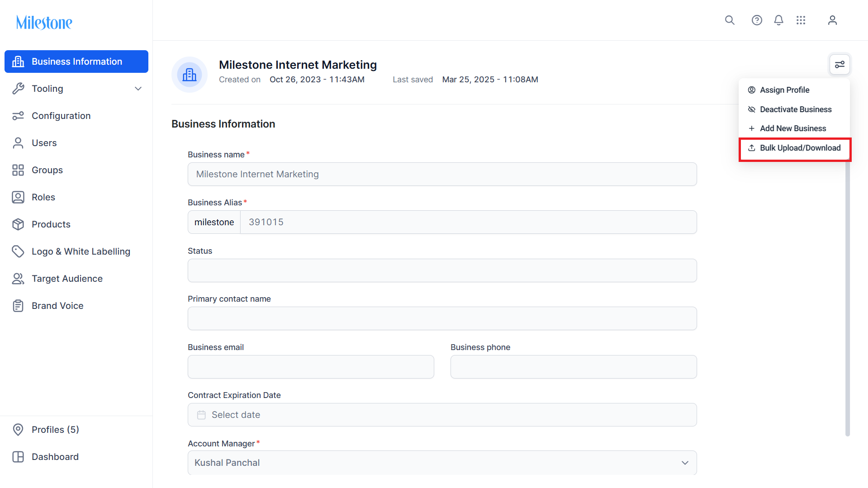Open the notifications bell

point(778,20)
